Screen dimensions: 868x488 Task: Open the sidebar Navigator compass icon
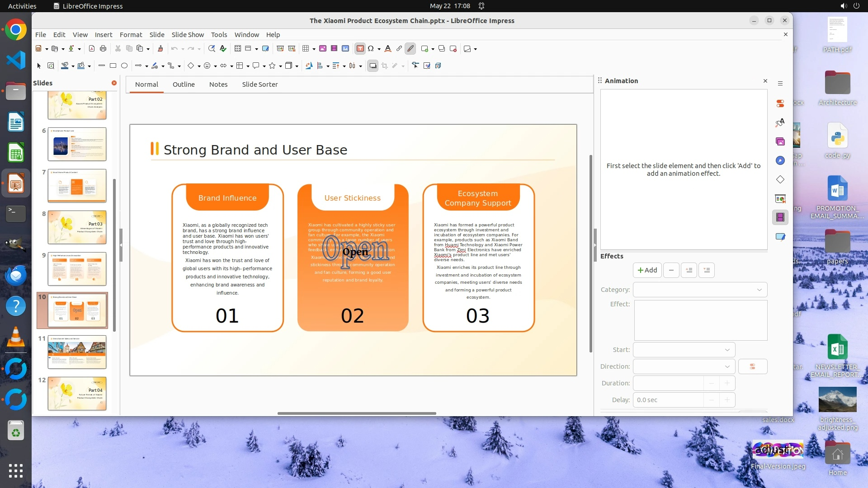[780, 161]
